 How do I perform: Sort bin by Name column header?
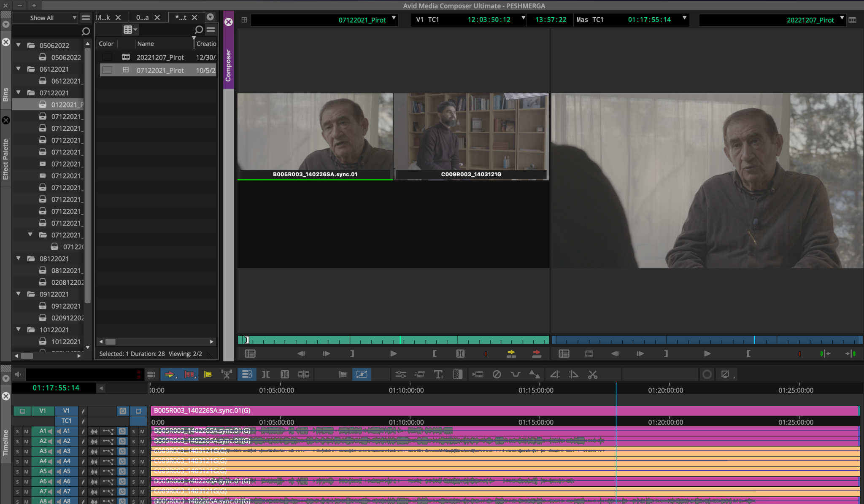pos(146,43)
